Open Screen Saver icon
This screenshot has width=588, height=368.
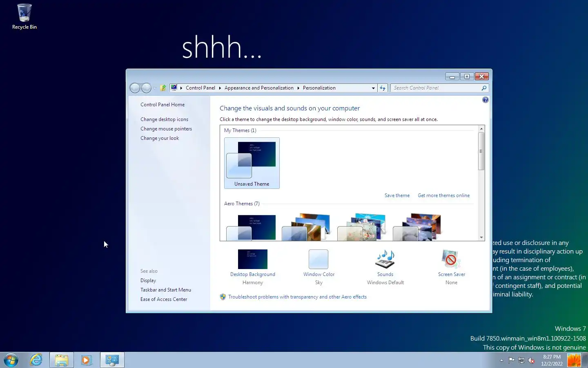(x=451, y=259)
